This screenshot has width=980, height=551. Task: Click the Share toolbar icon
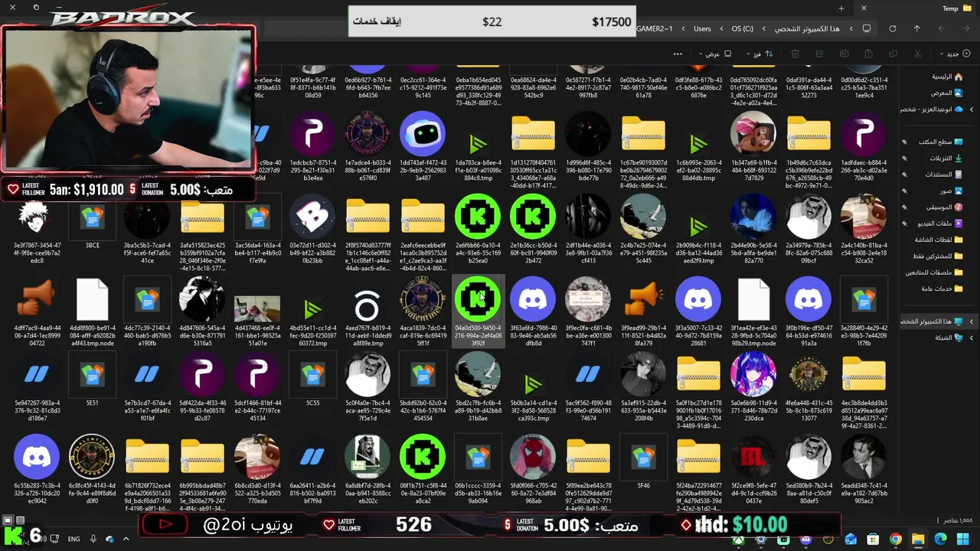(819, 54)
